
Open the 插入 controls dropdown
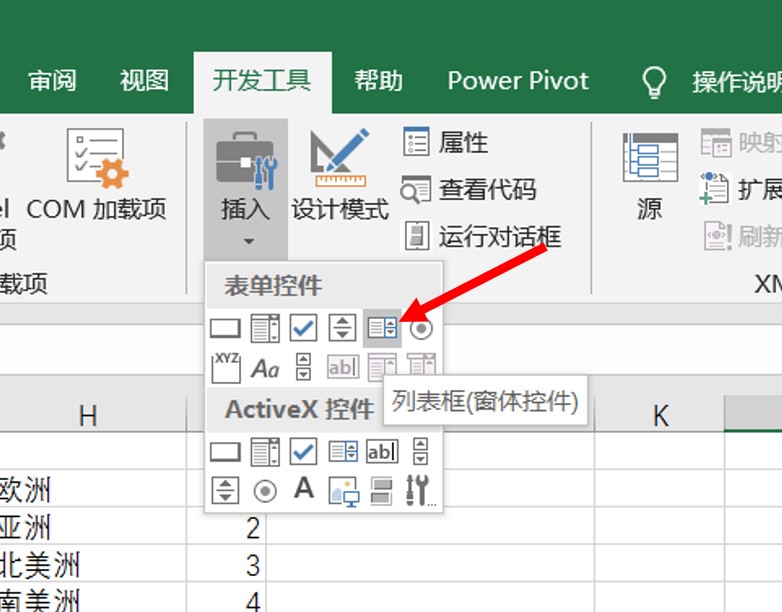[x=245, y=190]
